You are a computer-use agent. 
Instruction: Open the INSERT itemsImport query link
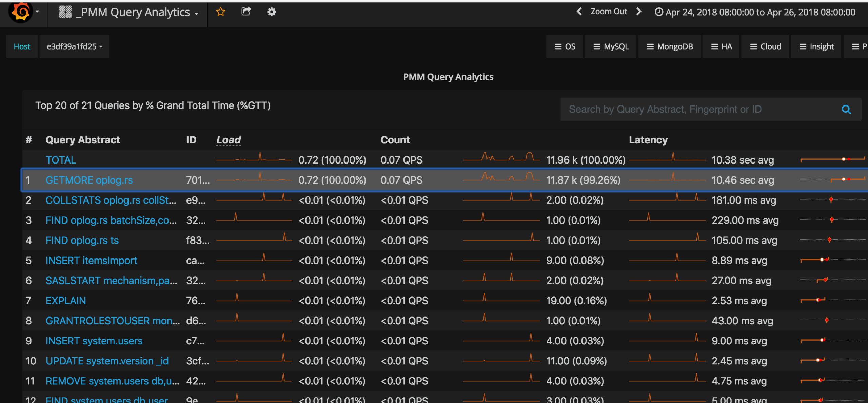point(91,261)
